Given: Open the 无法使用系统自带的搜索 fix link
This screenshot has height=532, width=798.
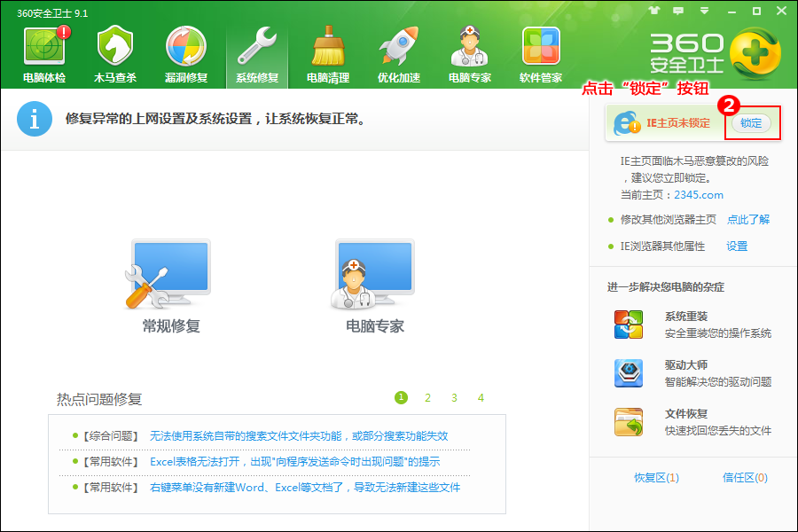Looking at the screenshot, I should [x=299, y=435].
